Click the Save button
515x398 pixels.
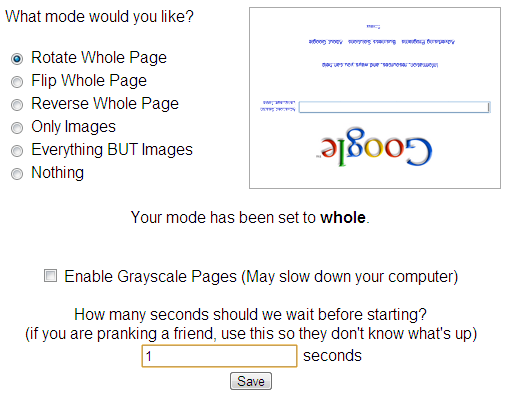coord(251,381)
